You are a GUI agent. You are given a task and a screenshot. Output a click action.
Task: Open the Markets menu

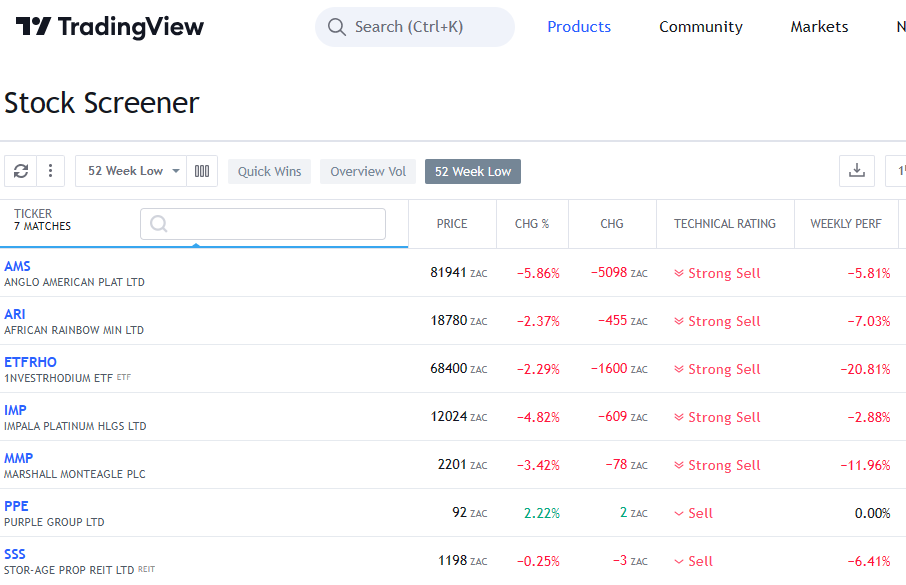pyautogui.click(x=819, y=27)
